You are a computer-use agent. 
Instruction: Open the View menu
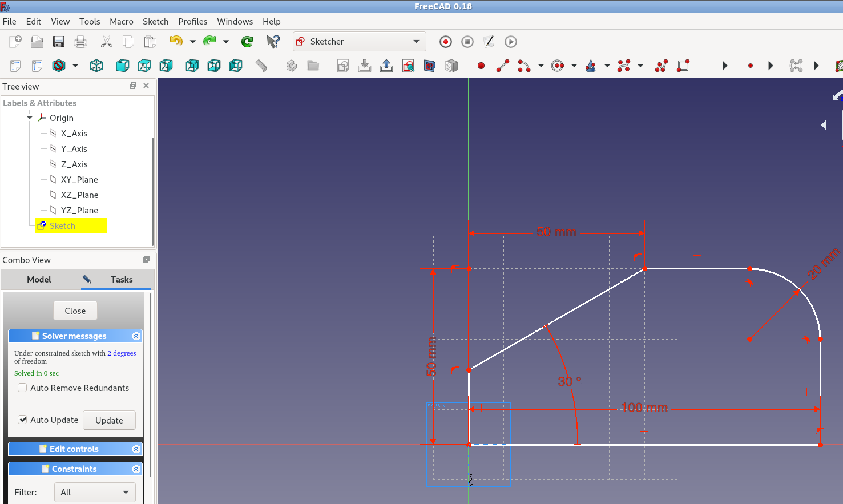point(60,21)
